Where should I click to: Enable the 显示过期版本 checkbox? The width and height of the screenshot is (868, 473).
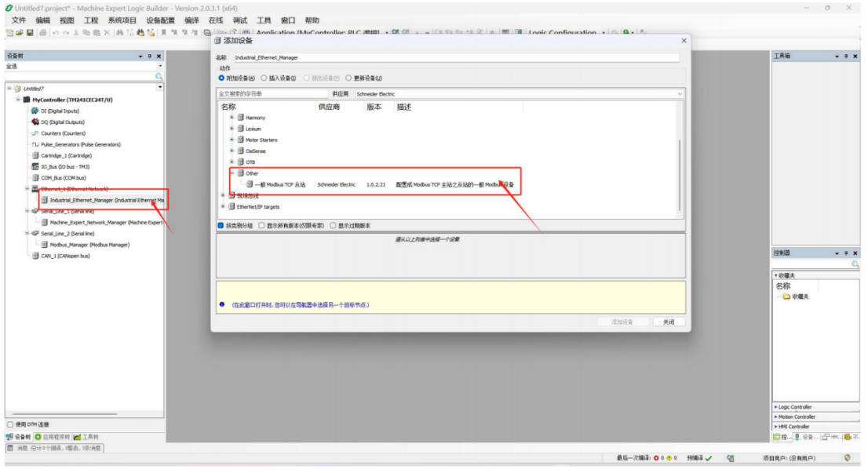point(334,226)
